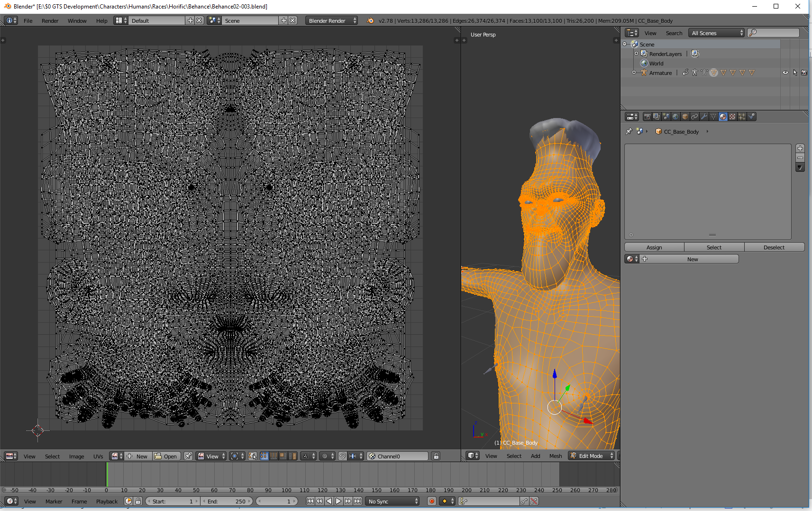
Task: Open the outliner Search menu
Action: point(674,33)
